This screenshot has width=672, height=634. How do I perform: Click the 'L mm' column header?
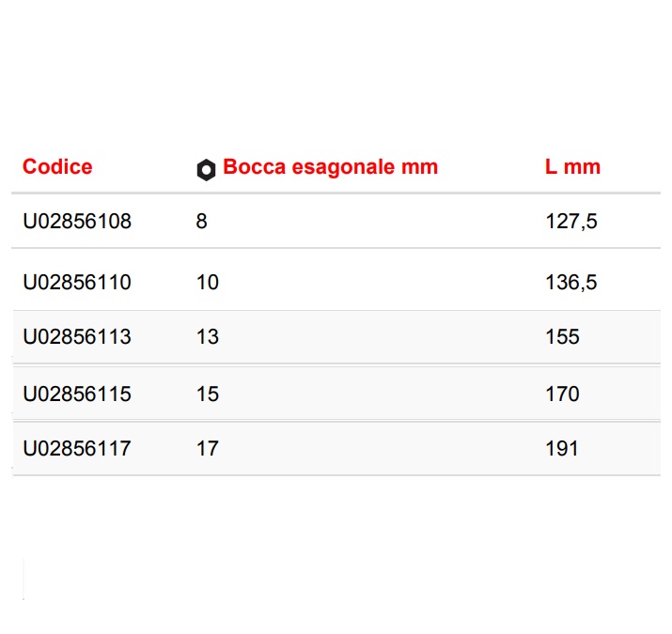[572, 168]
